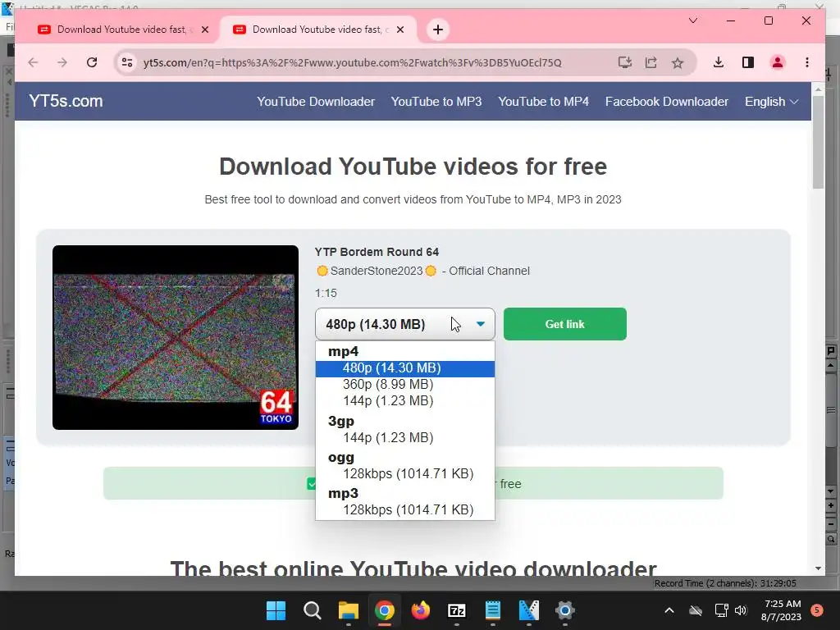The width and height of the screenshot is (840, 630).
Task: Open Chrome downloads icon
Action: click(x=719, y=62)
